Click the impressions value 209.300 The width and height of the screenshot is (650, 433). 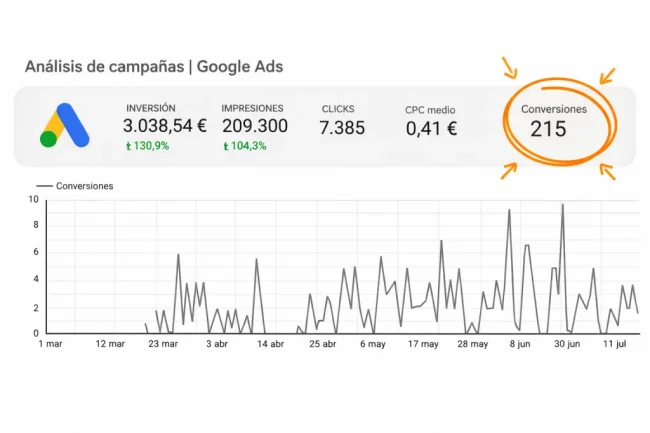255,126
